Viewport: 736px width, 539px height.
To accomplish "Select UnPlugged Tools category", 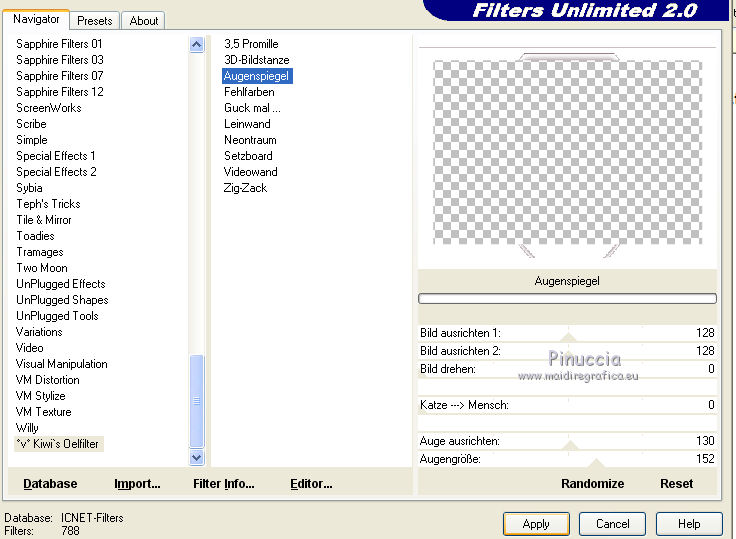I will 57,316.
